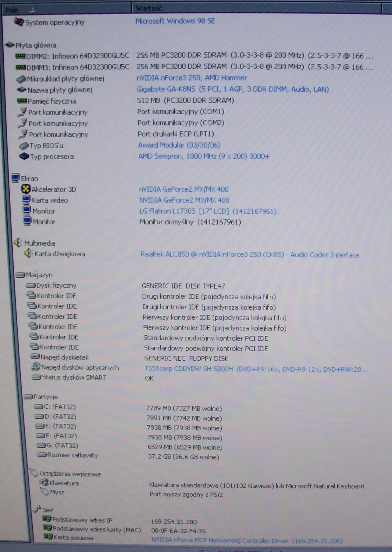
Task: Click the Mikroukład płyty głównej chip icon
Action: coord(21,79)
